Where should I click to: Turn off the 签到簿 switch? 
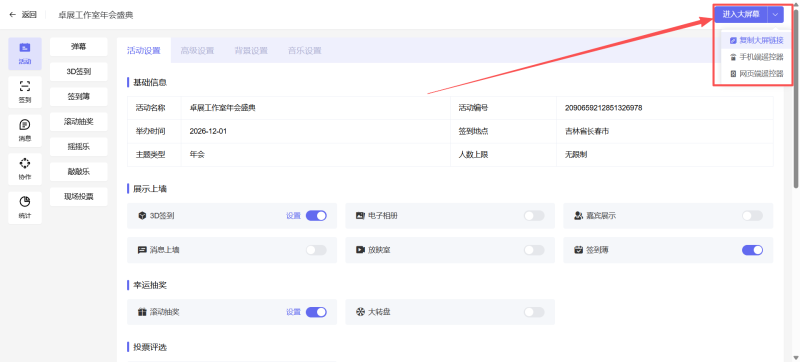[753, 250]
